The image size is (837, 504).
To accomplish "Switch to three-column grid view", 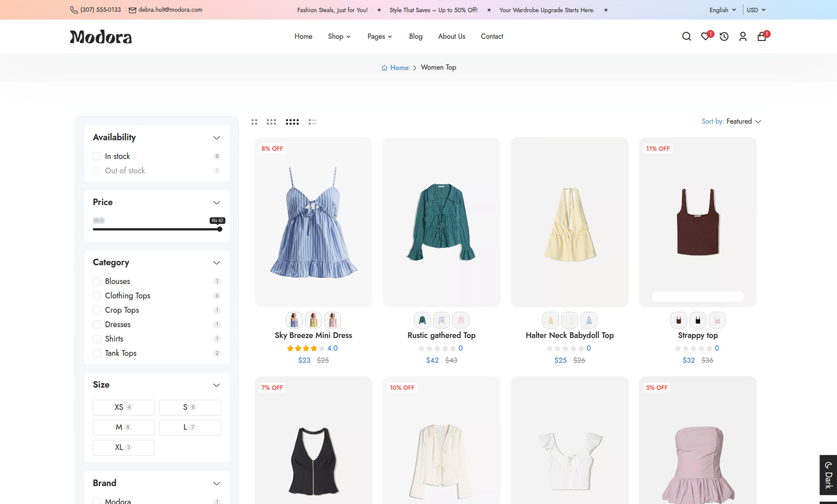I will (271, 122).
